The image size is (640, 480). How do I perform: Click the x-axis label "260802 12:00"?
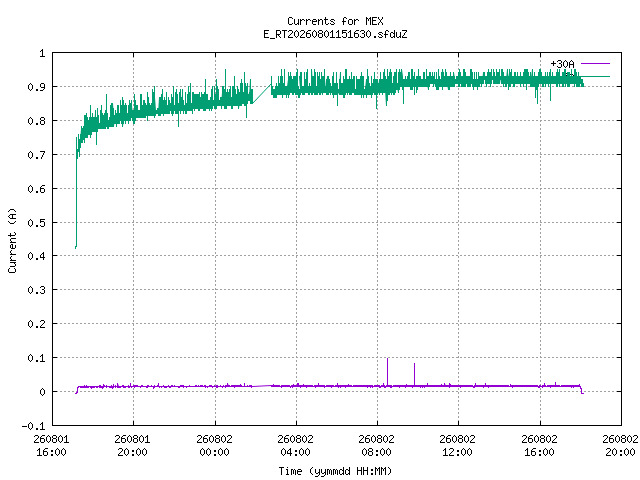click(x=458, y=446)
